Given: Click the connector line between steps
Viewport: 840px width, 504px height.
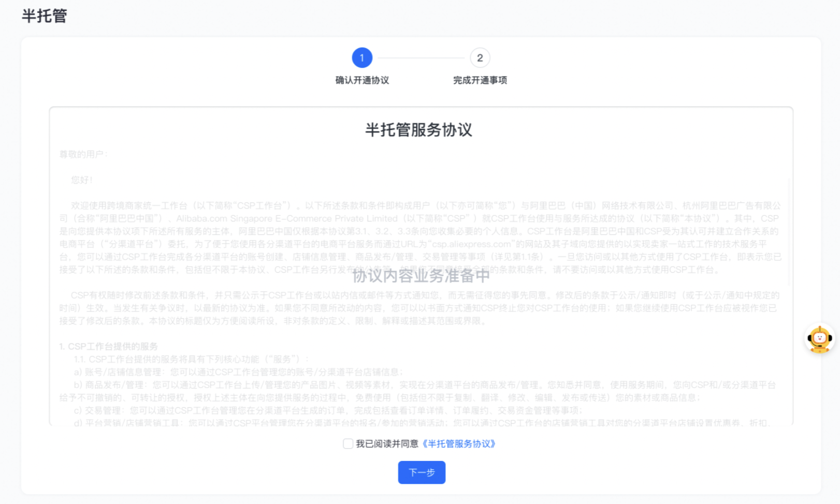Looking at the screenshot, I should [x=421, y=58].
